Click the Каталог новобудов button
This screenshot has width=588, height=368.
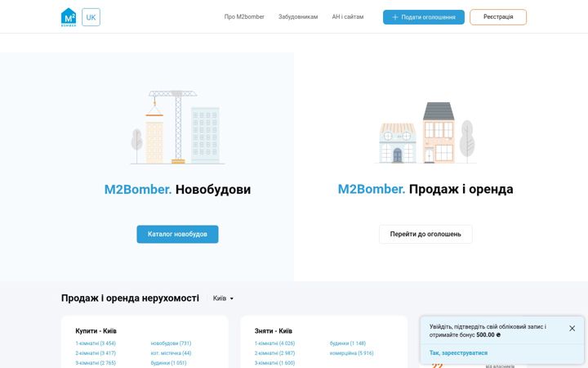click(177, 234)
